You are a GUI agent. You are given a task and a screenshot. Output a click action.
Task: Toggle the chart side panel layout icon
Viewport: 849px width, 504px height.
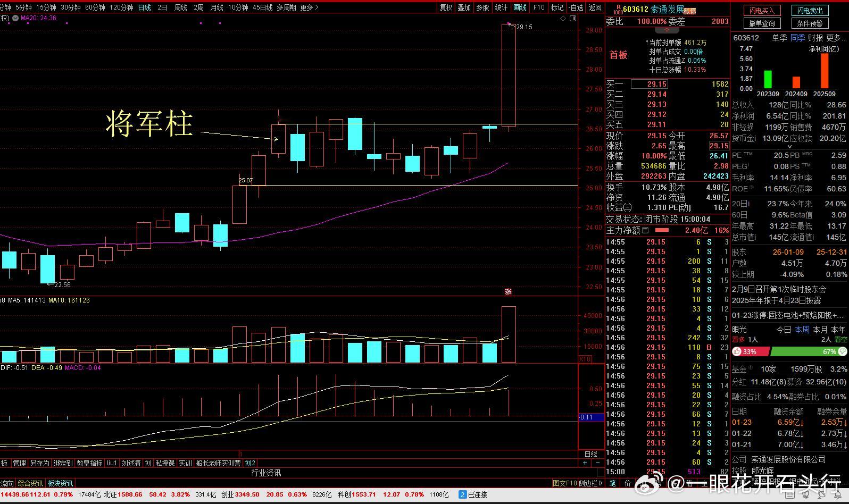(x=573, y=19)
